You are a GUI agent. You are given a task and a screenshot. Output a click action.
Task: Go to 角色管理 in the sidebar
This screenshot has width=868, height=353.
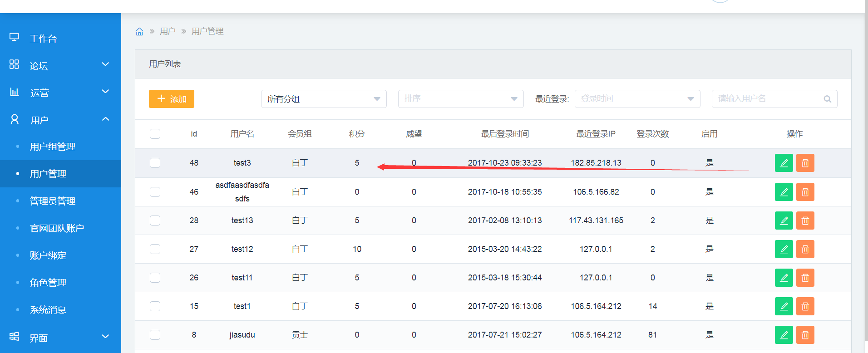click(48, 283)
